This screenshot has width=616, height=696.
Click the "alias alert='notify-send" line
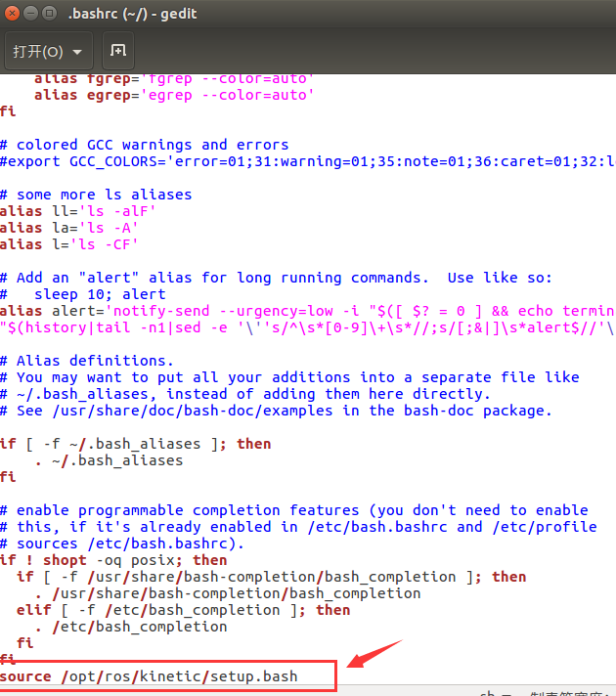coord(308,311)
